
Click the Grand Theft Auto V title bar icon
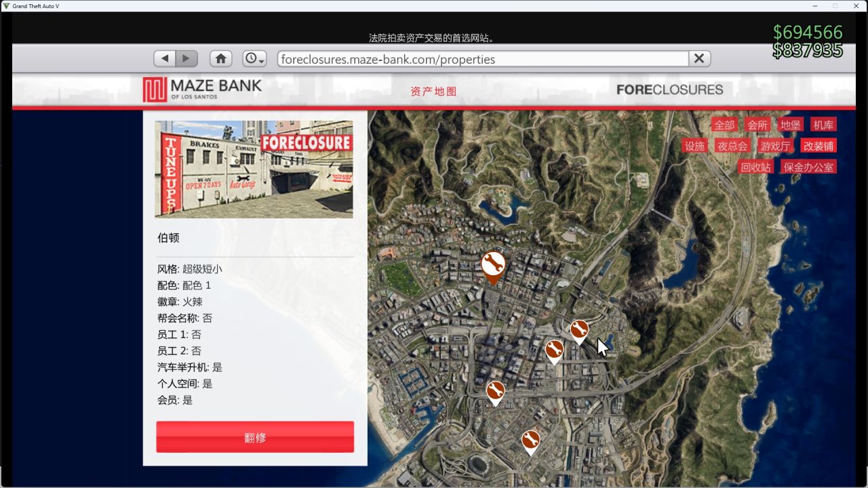[x=6, y=5]
